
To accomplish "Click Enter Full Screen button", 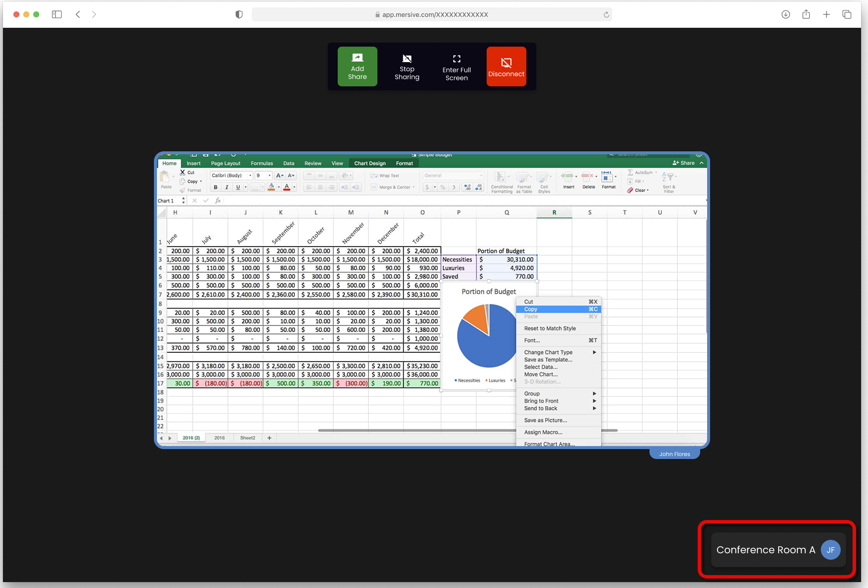I will 456,66.
